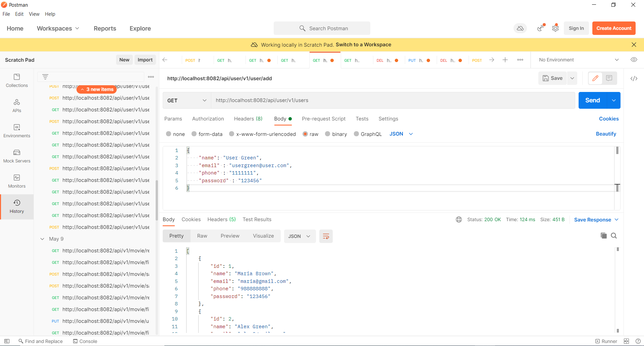Open the Edit menu
The height and width of the screenshot is (346, 644).
19,14
